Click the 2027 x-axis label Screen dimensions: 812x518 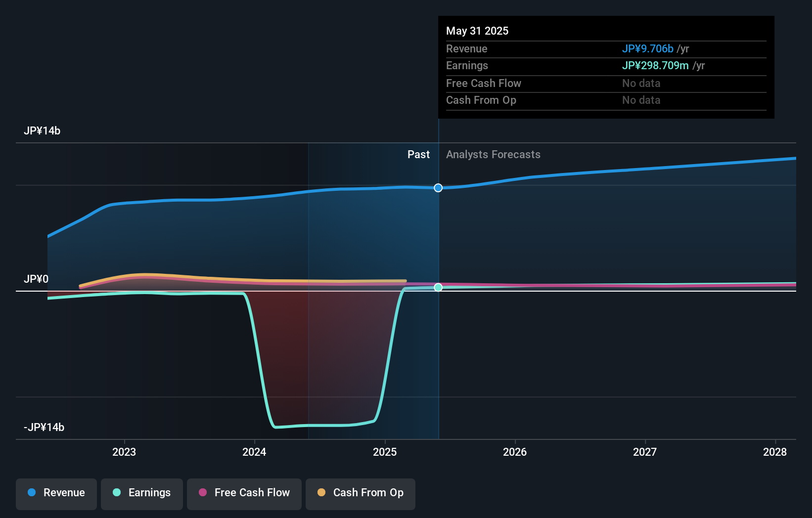click(x=645, y=452)
